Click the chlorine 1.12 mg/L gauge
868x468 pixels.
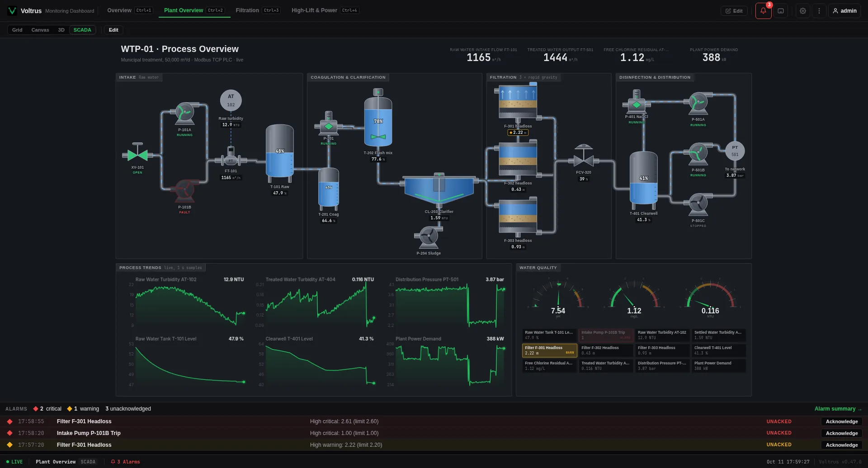pyautogui.click(x=634, y=297)
